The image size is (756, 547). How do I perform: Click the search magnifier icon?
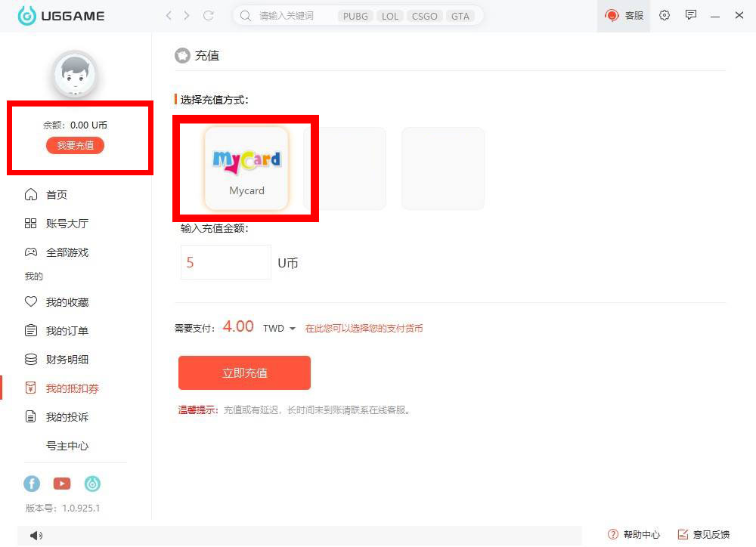point(246,16)
